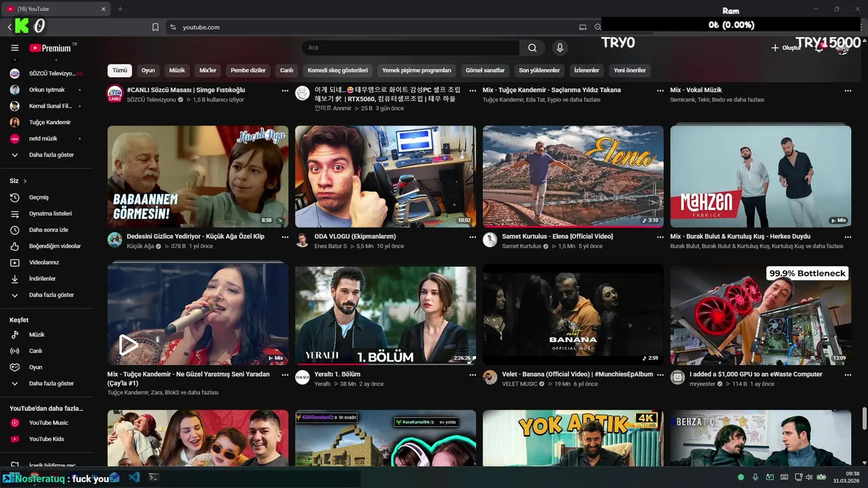
Task: Select the İzlenenler chip
Action: point(587,70)
